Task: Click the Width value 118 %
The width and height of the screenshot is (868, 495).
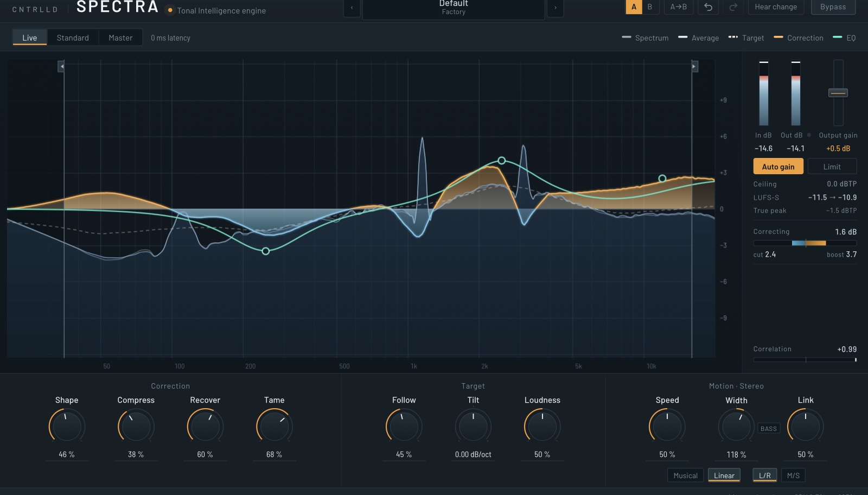Action: (736, 454)
